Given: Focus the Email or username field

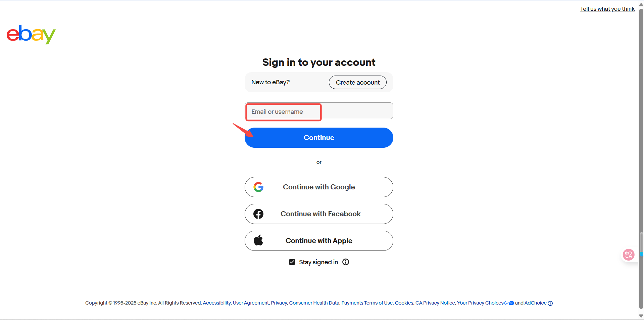Looking at the screenshot, I should tap(319, 111).
